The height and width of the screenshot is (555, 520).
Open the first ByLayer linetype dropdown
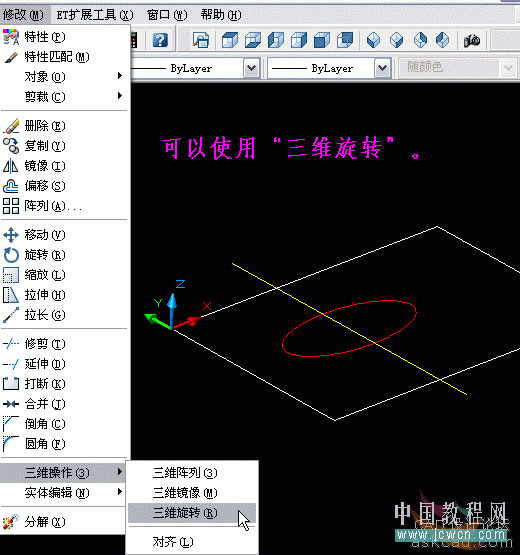(x=251, y=68)
